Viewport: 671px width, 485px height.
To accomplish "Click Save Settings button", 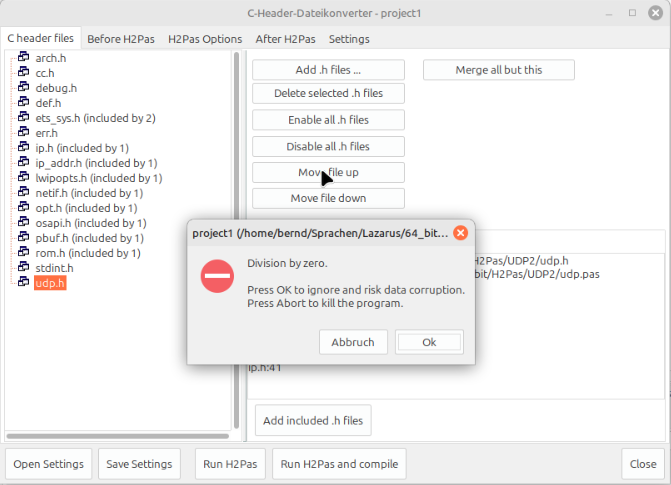I will tap(138, 464).
